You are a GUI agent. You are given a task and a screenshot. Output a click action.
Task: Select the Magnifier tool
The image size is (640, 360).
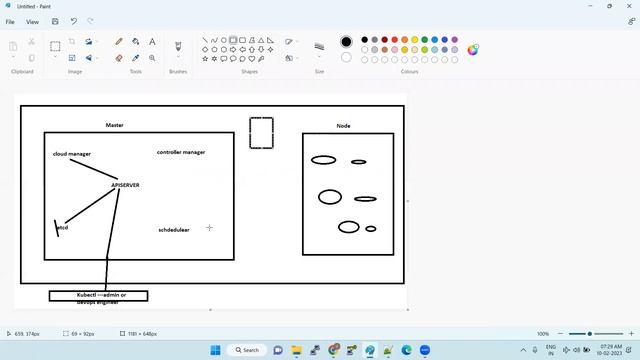click(152, 58)
